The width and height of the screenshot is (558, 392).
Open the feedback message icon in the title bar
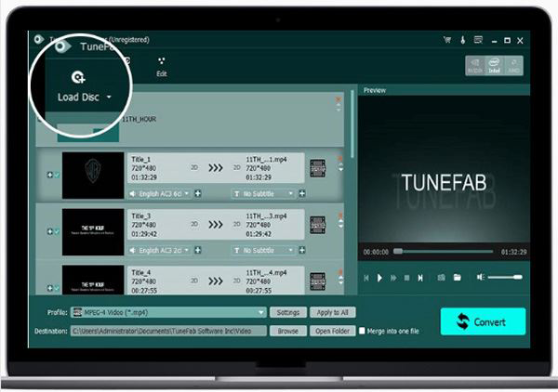pyautogui.click(x=478, y=40)
